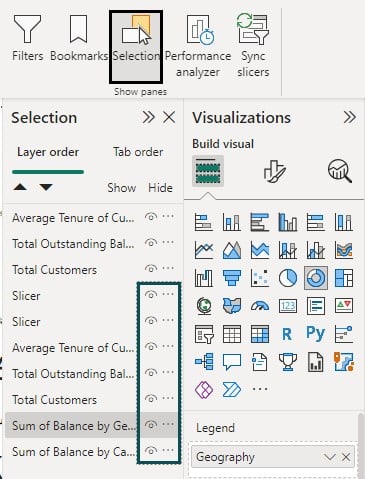
Task: Add the Decomposition tree visual
Action: [204, 362]
